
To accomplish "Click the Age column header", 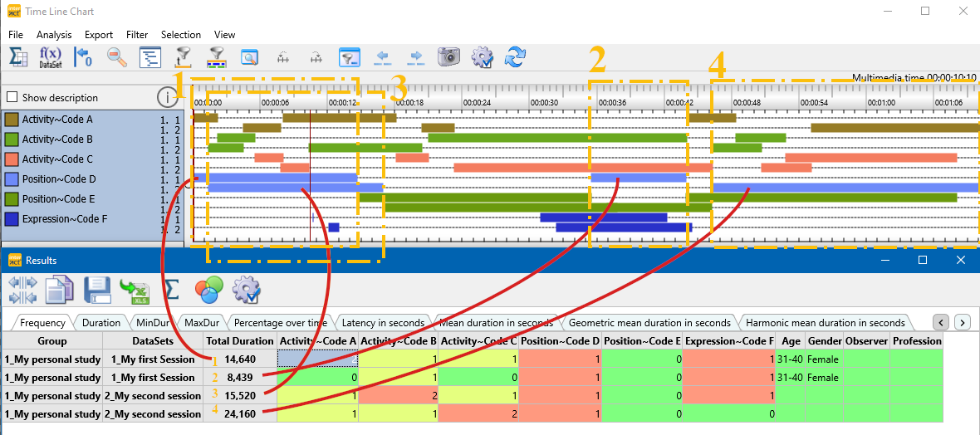I will click(791, 340).
